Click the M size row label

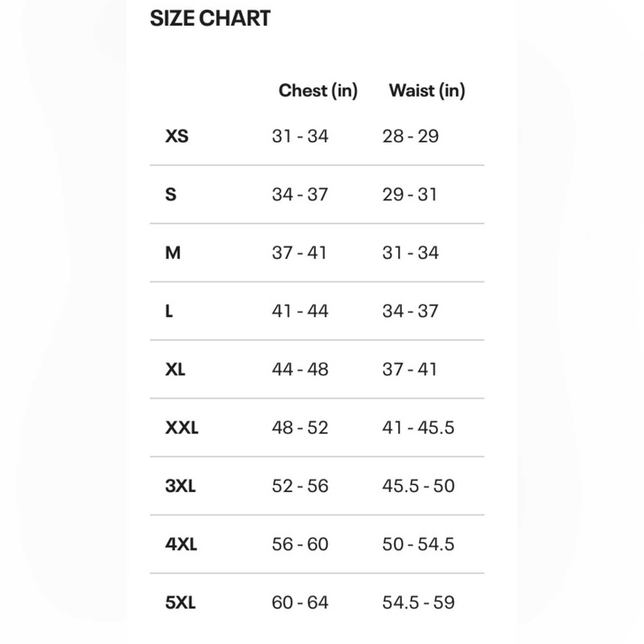point(173,253)
